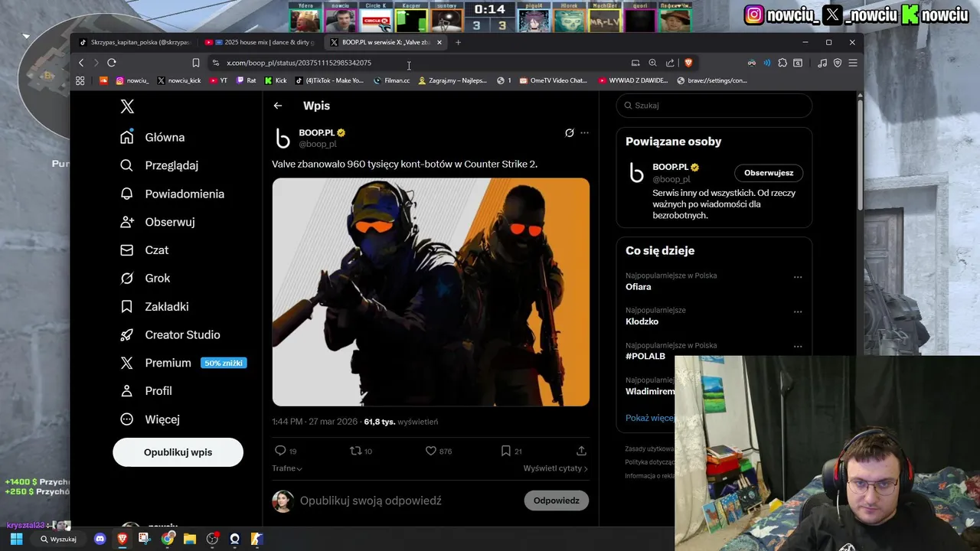This screenshot has height=551, width=980.
Task: Click the Brave Shields lion icon
Action: coord(688,63)
